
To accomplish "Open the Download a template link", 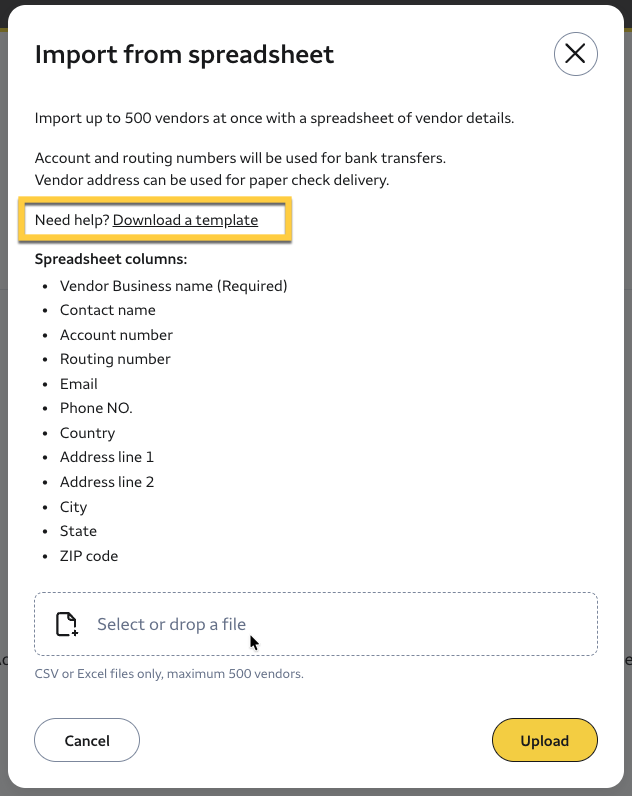I will point(185,220).
